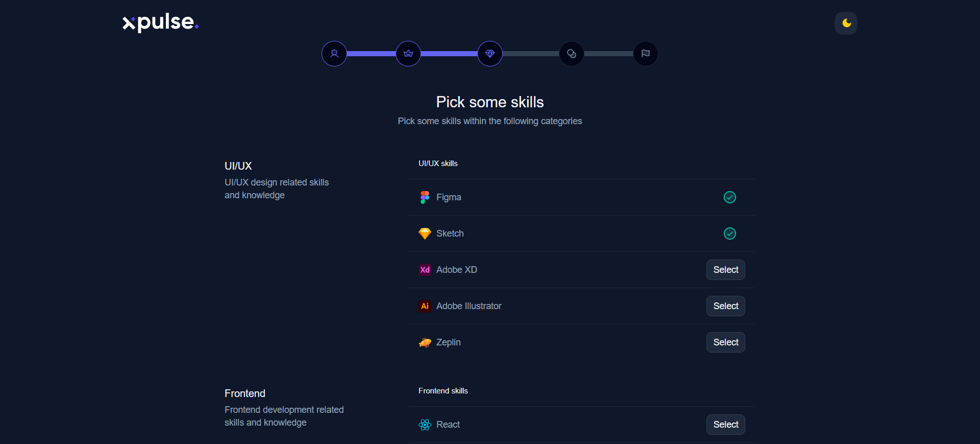Click the React atom logo icon

[x=425, y=425]
